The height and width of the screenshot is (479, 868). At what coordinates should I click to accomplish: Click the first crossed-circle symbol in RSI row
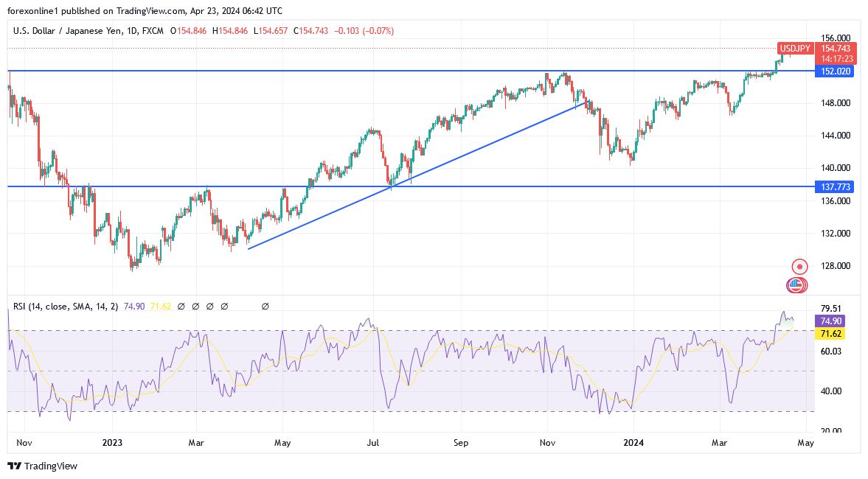pyautogui.click(x=181, y=306)
